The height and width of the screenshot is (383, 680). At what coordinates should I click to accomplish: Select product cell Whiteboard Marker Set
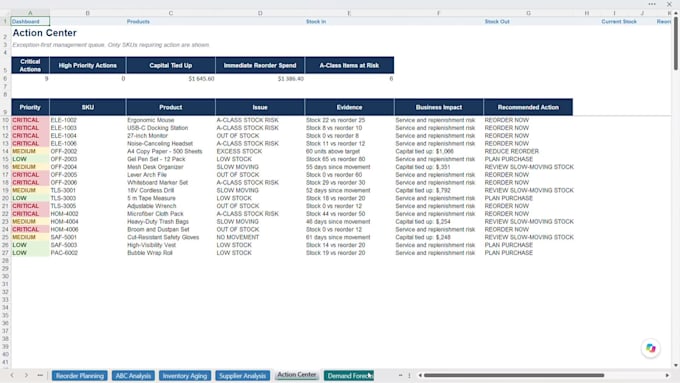157,183
